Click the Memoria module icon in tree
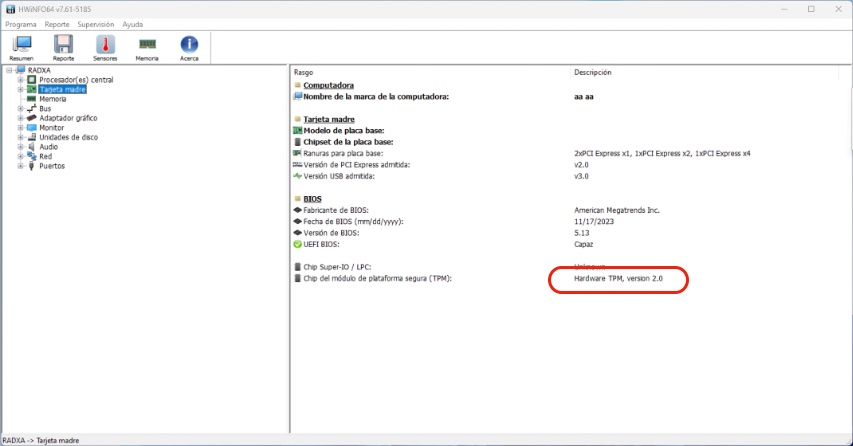The width and height of the screenshot is (853, 446). coord(32,99)
